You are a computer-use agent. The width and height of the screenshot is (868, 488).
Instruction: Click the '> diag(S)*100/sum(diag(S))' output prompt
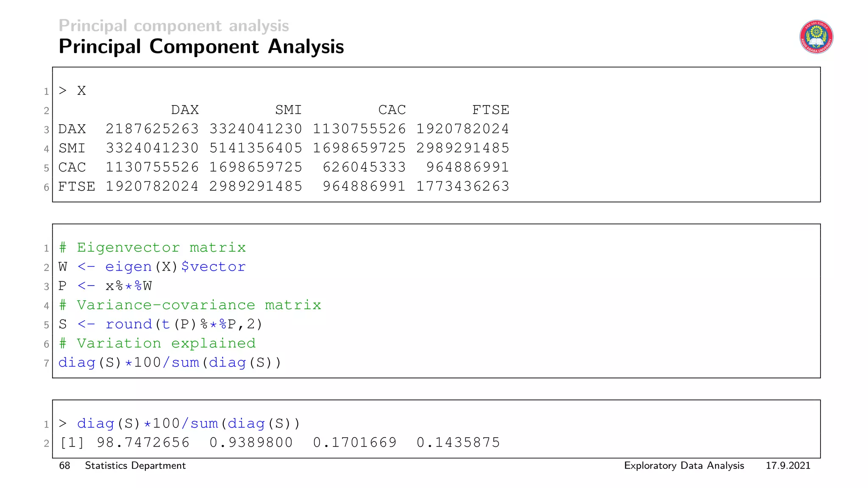tap(179, 424)
